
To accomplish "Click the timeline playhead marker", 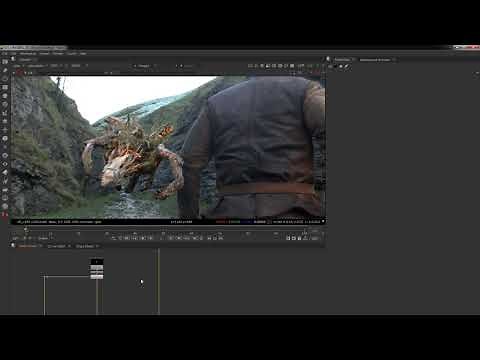I will click(x=26, y=229).
